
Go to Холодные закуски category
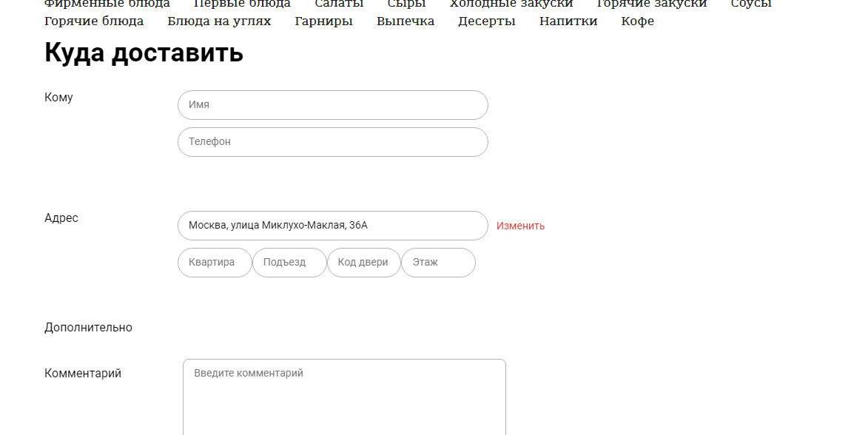point(511,4)
